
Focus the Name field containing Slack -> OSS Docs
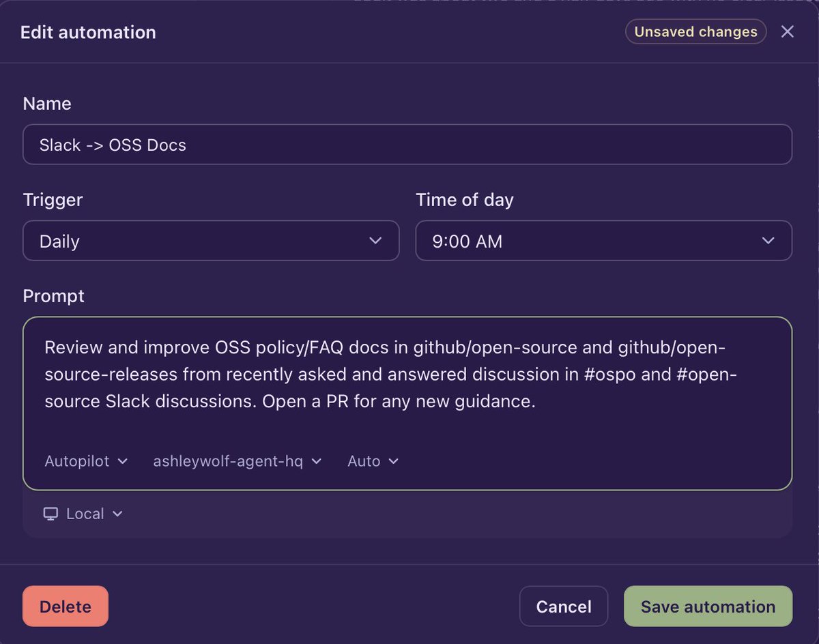coord(407,145)
